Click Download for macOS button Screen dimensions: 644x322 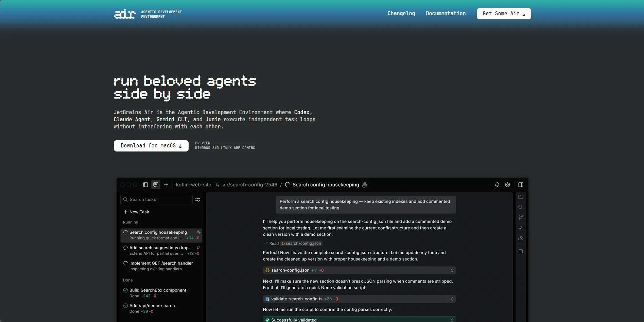151,146
